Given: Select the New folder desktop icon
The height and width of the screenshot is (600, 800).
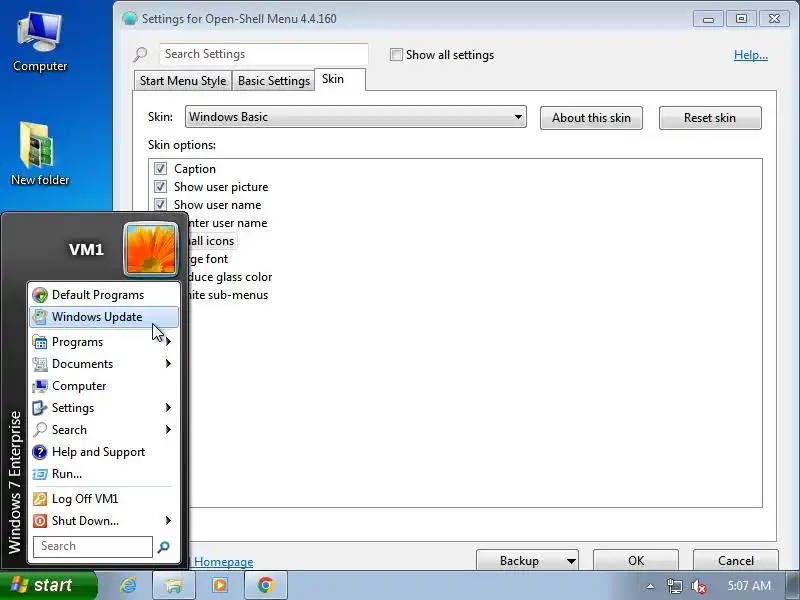Looking at the screenshot, I should (x=40, y=153).
